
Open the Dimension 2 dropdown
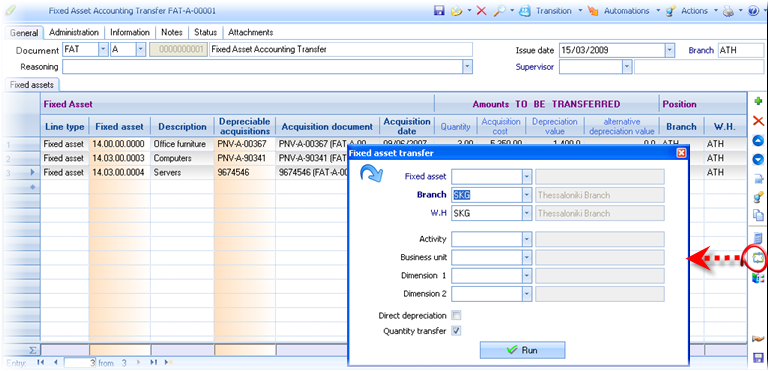(x=527, y=294)
